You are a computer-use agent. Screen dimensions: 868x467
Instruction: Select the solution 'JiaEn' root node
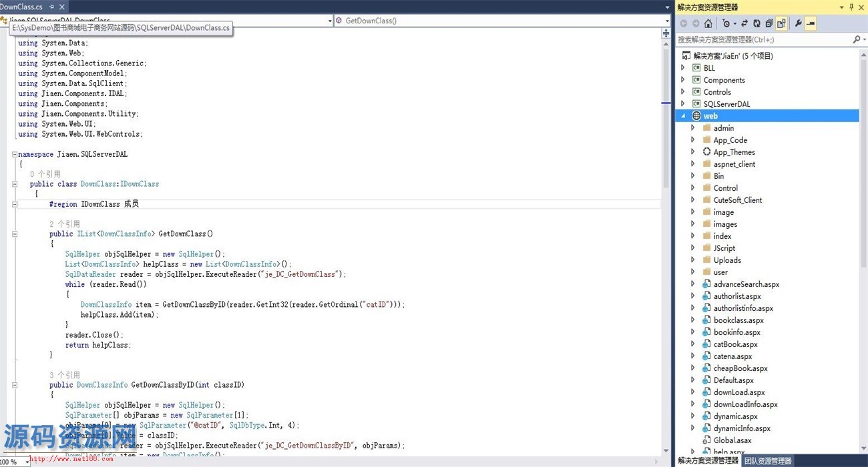[x=733, y=56]
